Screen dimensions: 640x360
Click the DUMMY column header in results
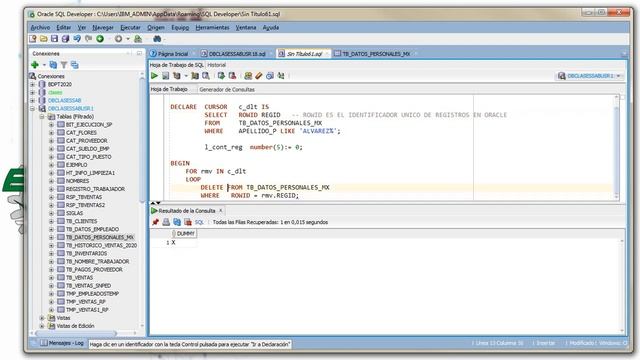pyautogui.click(x=184, y=233)
